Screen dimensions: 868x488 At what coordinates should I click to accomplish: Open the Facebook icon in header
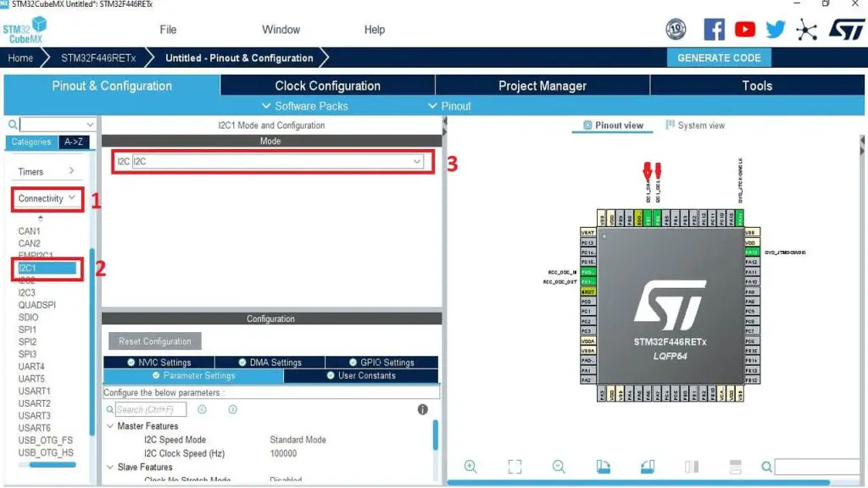714,30
